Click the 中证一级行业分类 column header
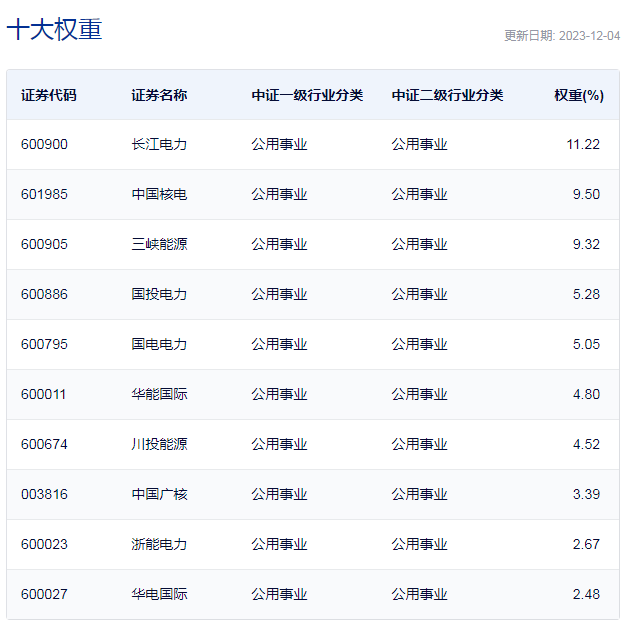627x628 pixels. click(x=307, y=95)
